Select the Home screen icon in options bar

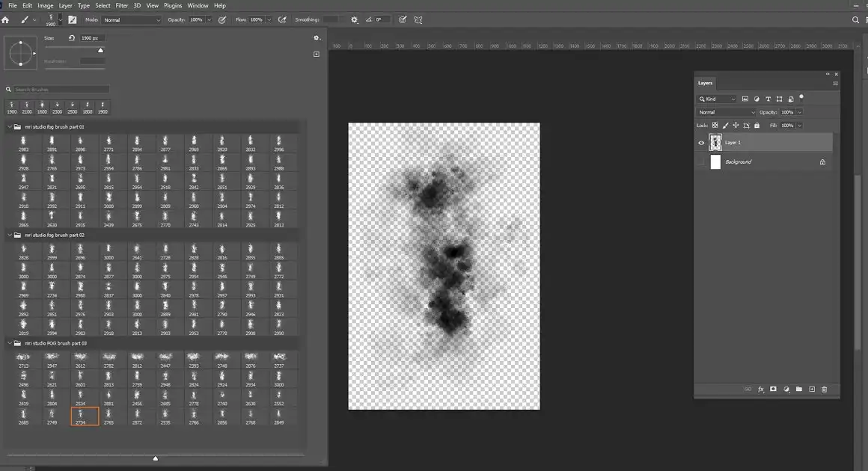(6, 20)
